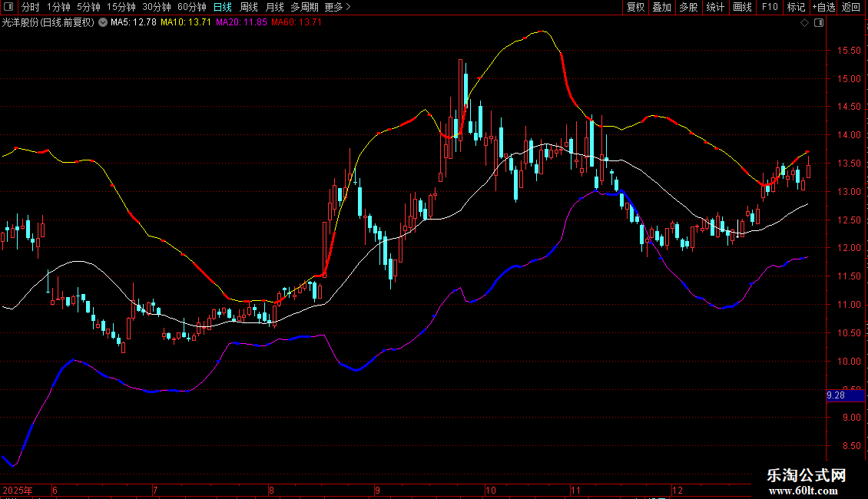Open F10 company info
868x499 pixels.
(x=770, y=7)
